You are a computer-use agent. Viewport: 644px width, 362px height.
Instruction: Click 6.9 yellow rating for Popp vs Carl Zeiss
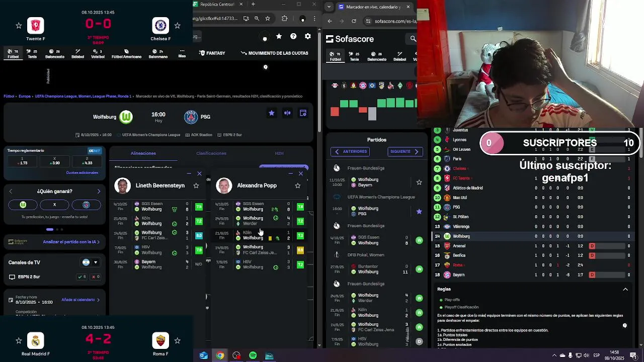(x=300, y=250)
